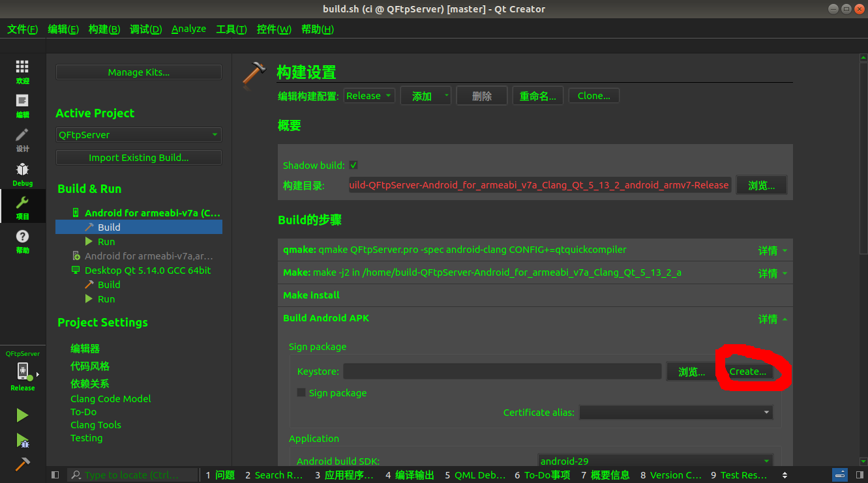
Task: Open the Help (帮助) mode
Action: [23, 241]
